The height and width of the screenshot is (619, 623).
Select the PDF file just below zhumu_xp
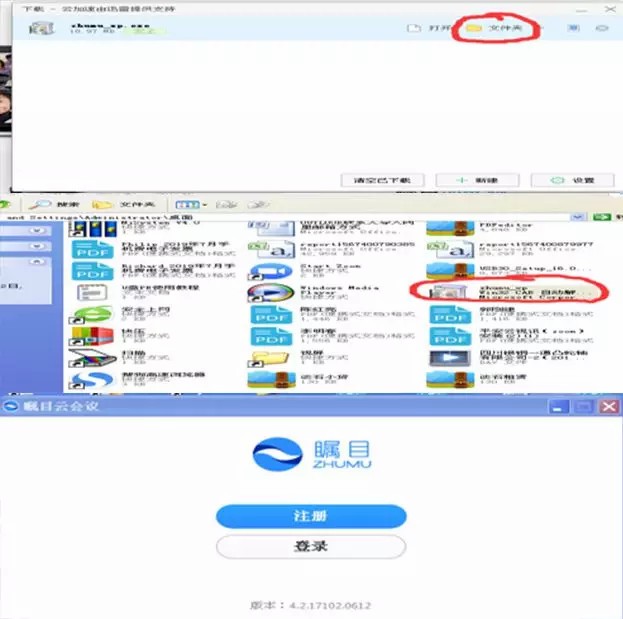pos(512,314)
